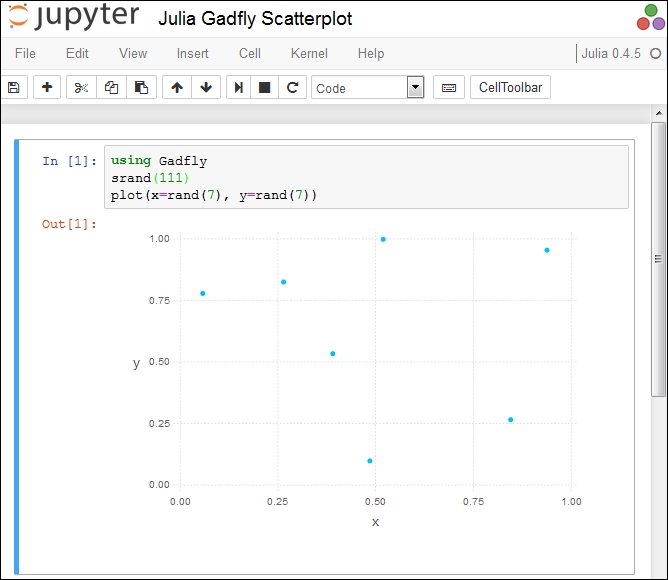Interrupt kernel with the stop icon
This screenshot has height=580, width=668.
coord(265,87)
